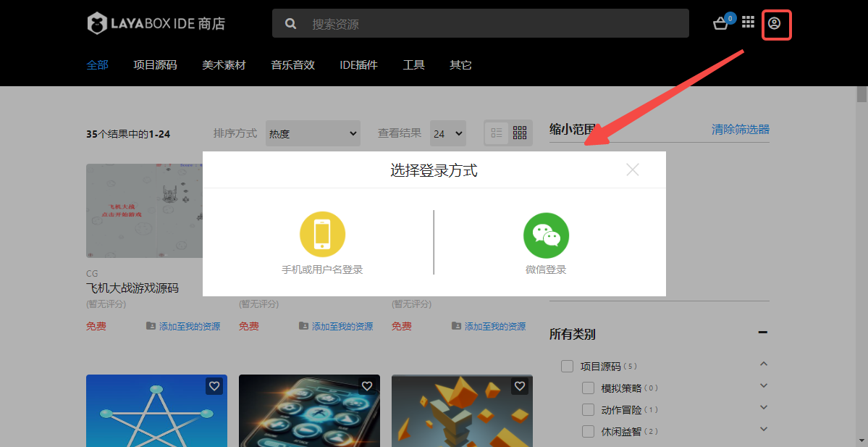The height and width of the screenshot is (447, 868).
Task: Click the user account icon
Action: [774, 23]
